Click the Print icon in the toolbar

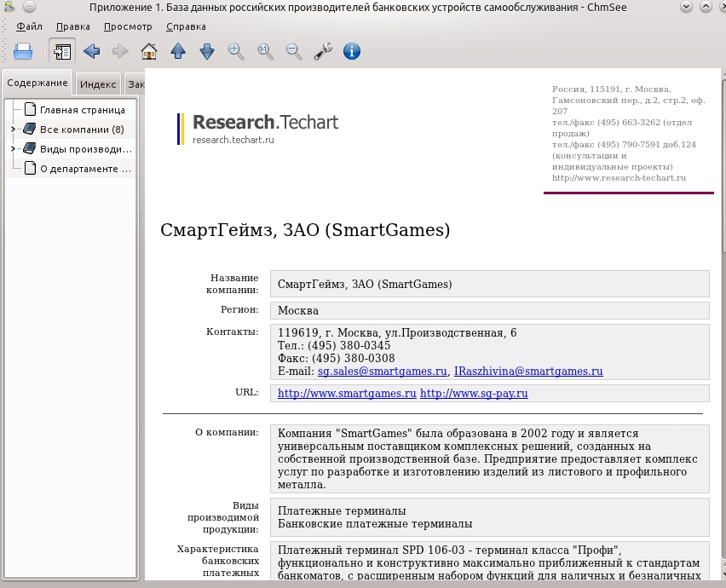pyautogui.click(x=23, y=51)
